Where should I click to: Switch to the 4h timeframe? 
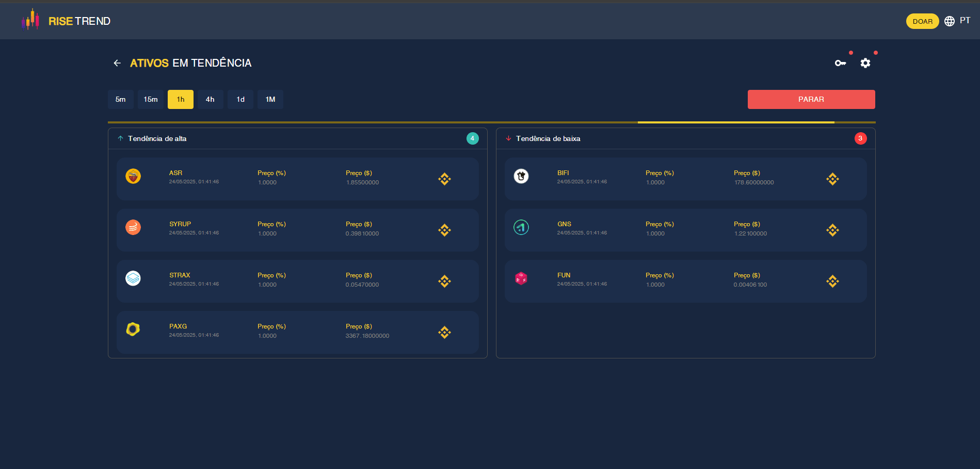click(211, 99)
